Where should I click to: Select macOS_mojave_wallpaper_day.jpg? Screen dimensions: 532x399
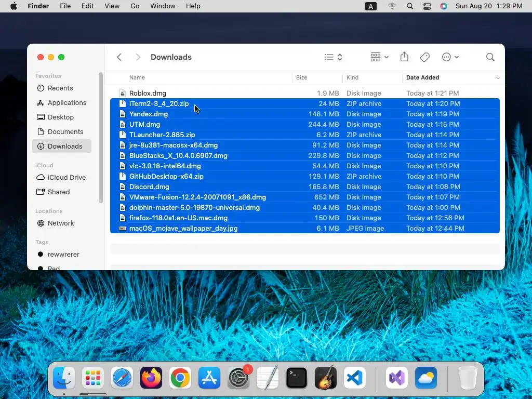[x=304, y=229]
